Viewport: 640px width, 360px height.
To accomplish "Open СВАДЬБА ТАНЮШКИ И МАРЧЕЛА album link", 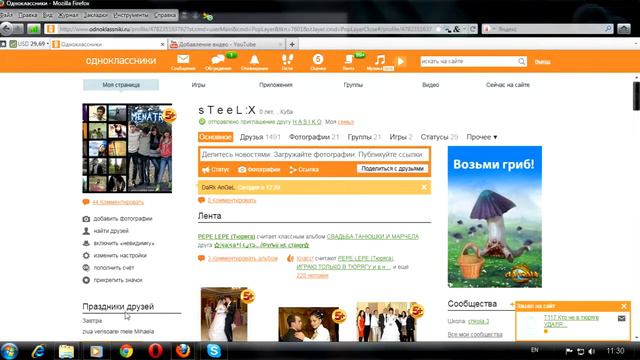I will (x=373, y=236).
